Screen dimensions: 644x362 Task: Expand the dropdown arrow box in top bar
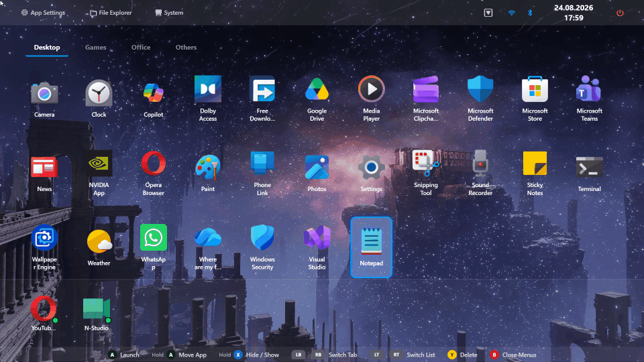[488, 13]
